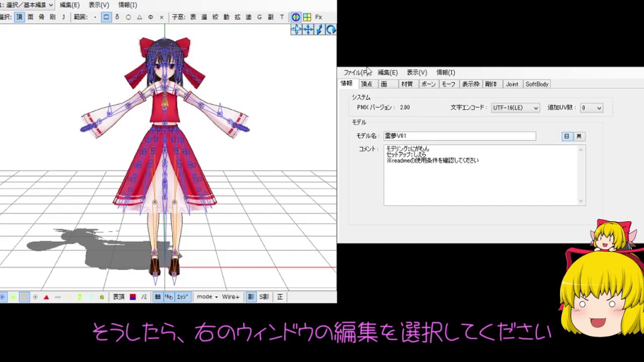Select the circle range selection tool
The height and width of the screenshot is (362, 644).
(128, 17)
